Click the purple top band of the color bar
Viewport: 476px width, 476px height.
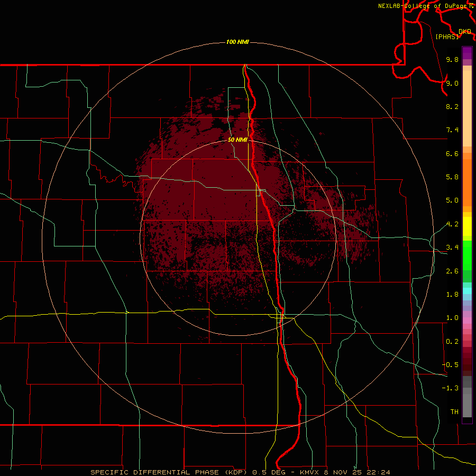tap(467, 53)
